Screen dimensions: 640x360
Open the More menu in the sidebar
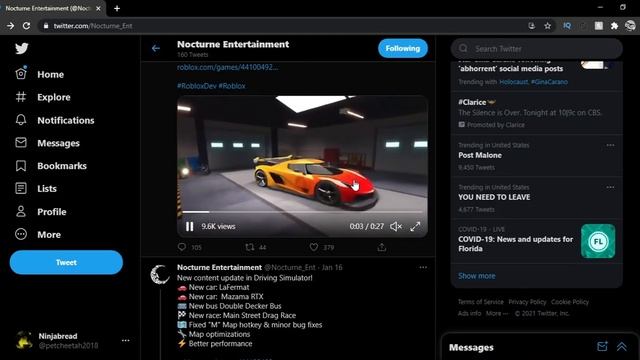pyautogui.click(x=38, y=235)
